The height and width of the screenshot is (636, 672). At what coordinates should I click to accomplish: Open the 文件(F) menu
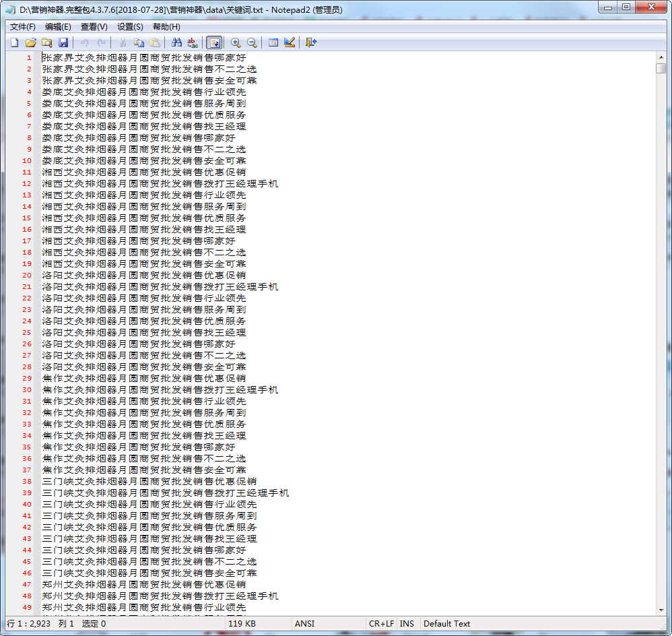23,27
